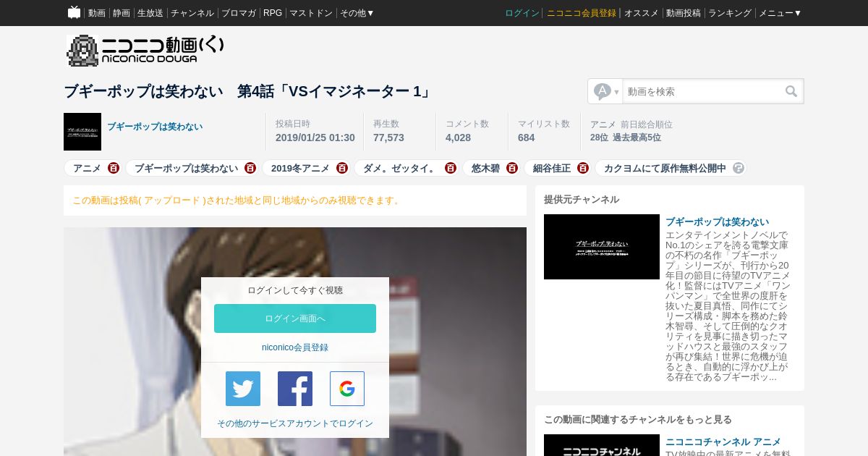
Task: Open the ニコニコチャンネル アニメ link
Action: click(x=723, y=442)
